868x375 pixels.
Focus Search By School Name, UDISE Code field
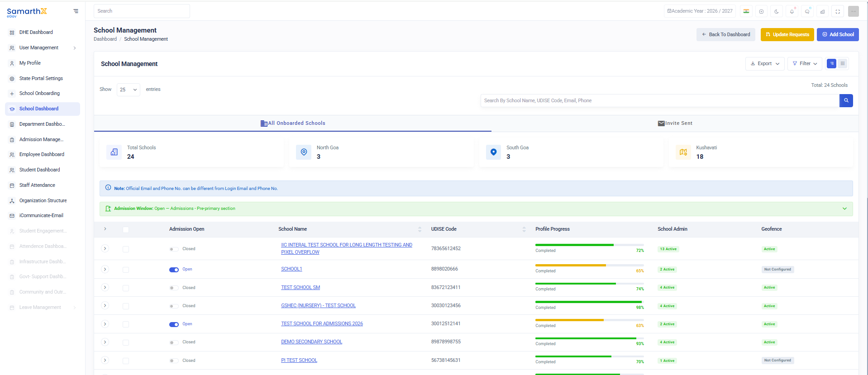point(660,100)
